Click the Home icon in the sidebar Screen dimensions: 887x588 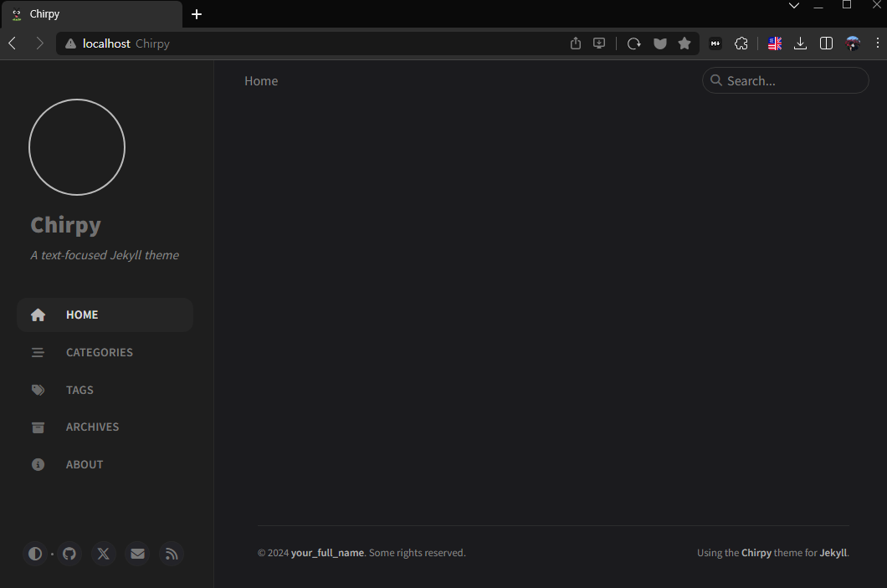(38, 314)
